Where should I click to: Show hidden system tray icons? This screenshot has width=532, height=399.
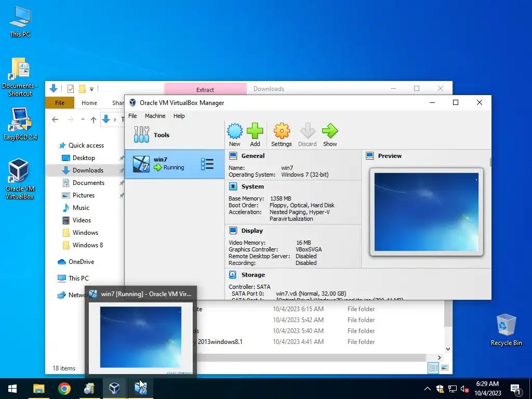click(x=428, y=389)
